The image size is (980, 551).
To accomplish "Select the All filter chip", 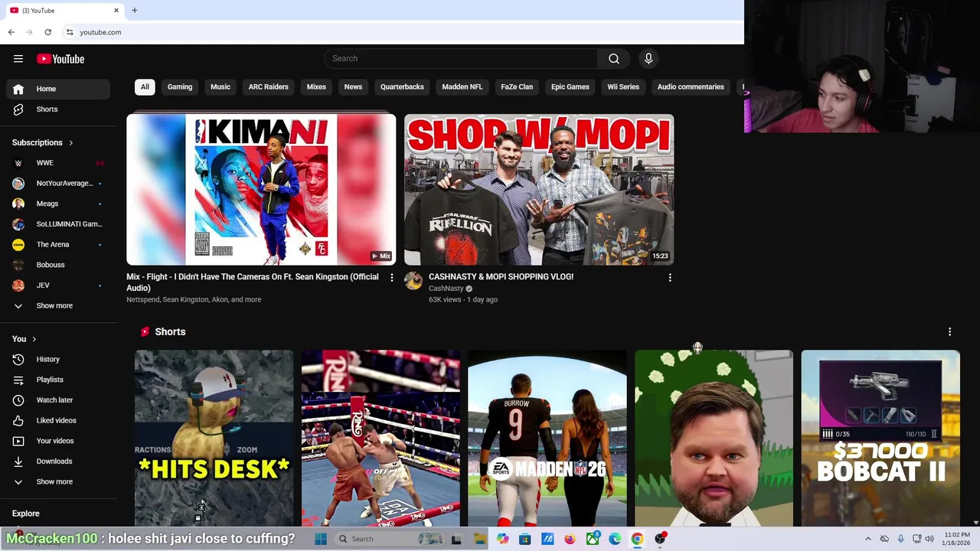I will pyautogui.click(x=145, y=87).
